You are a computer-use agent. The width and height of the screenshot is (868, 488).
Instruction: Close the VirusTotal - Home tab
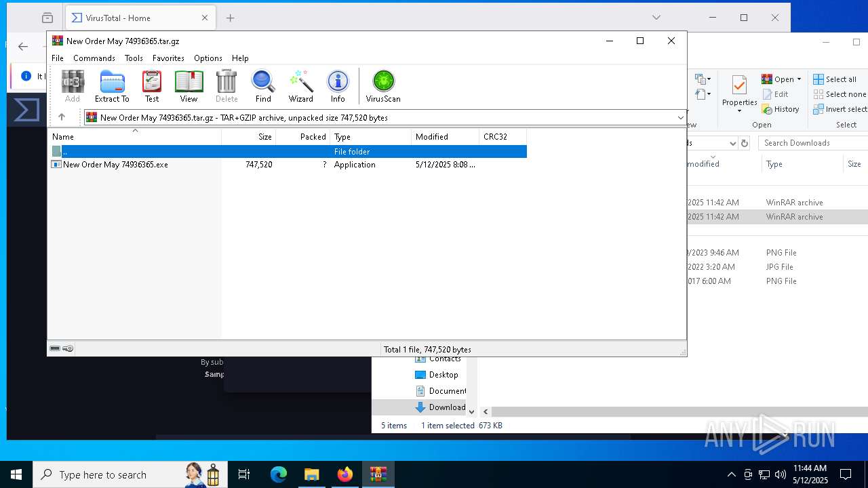(x=205, y=18)
